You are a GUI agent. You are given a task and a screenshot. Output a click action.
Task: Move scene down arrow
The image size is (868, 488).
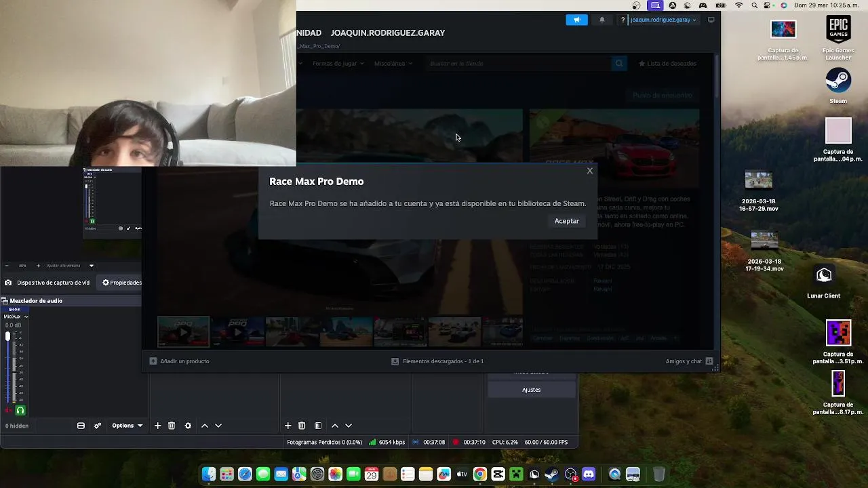[218, 426]
